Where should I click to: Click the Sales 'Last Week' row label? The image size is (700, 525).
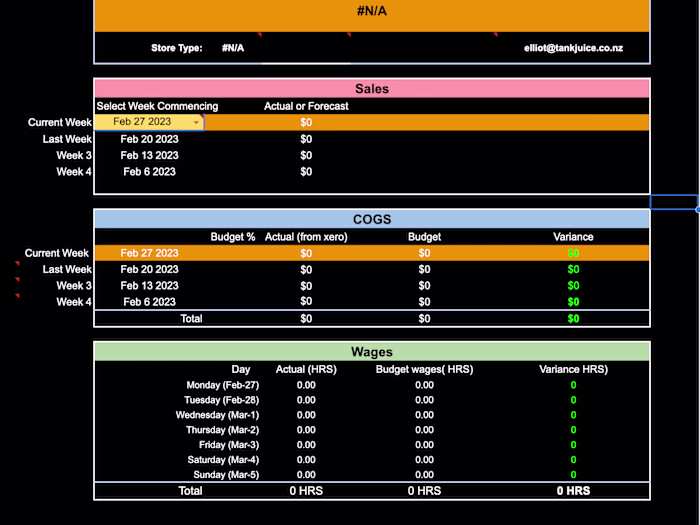pyautogui.click(x=67, y=139)
